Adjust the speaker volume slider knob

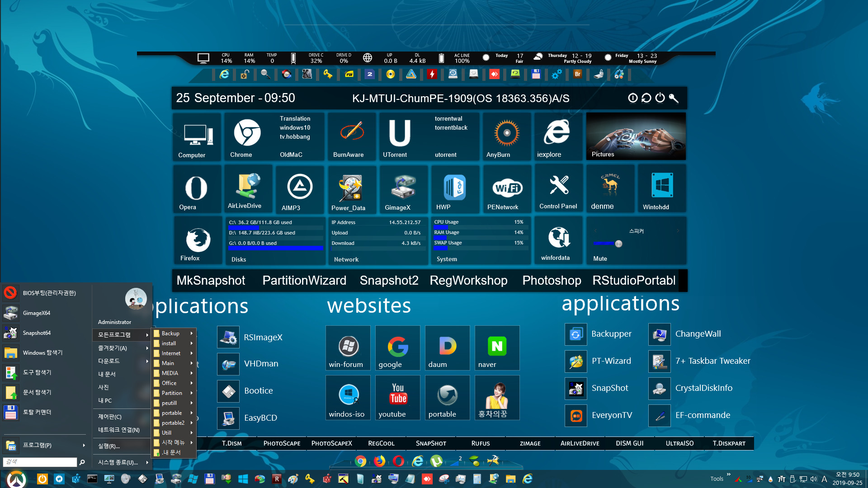click(618, 244)
